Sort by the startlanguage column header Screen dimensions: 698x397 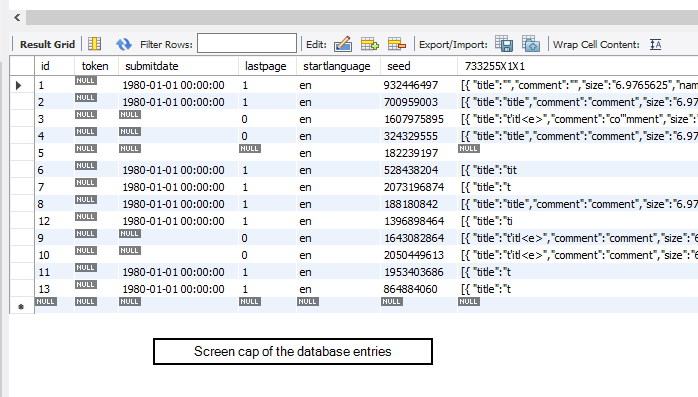pos(338,66)
